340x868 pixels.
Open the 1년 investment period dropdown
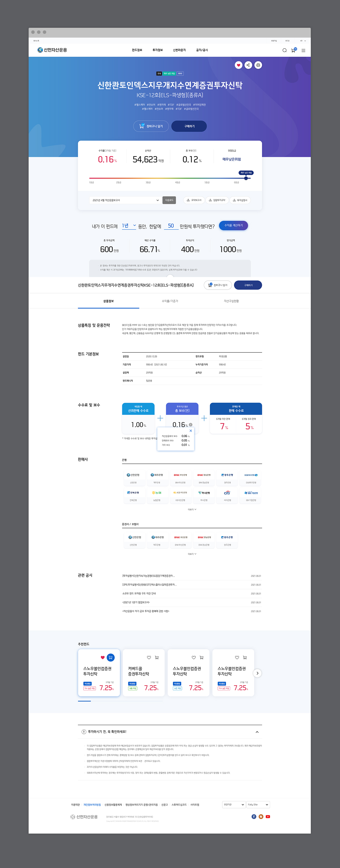pos(129,226)
